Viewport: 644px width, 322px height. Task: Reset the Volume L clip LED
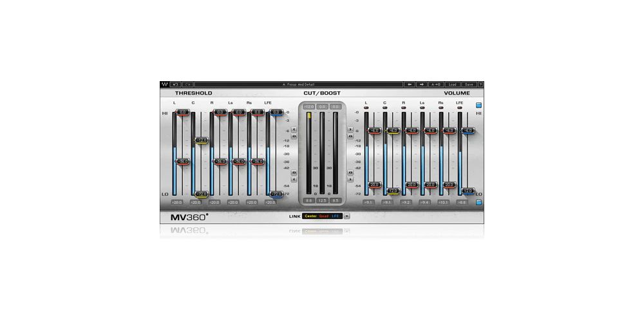[366, 108]
